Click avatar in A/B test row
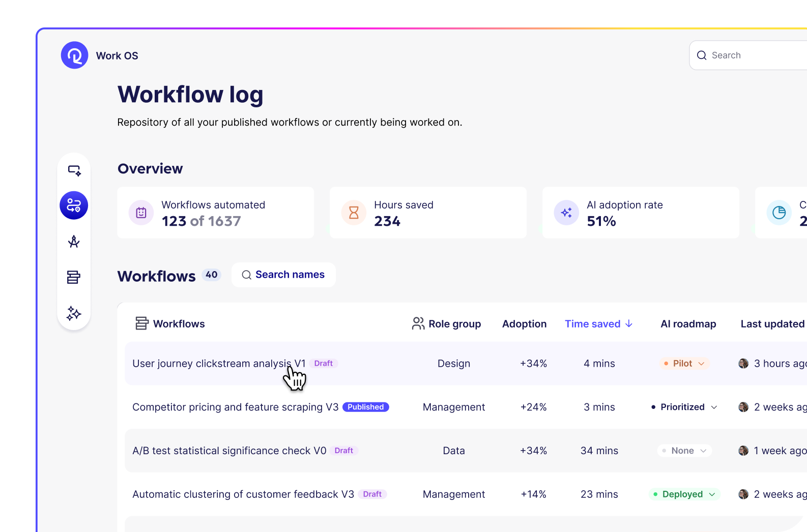 click(x=743, y=451)
